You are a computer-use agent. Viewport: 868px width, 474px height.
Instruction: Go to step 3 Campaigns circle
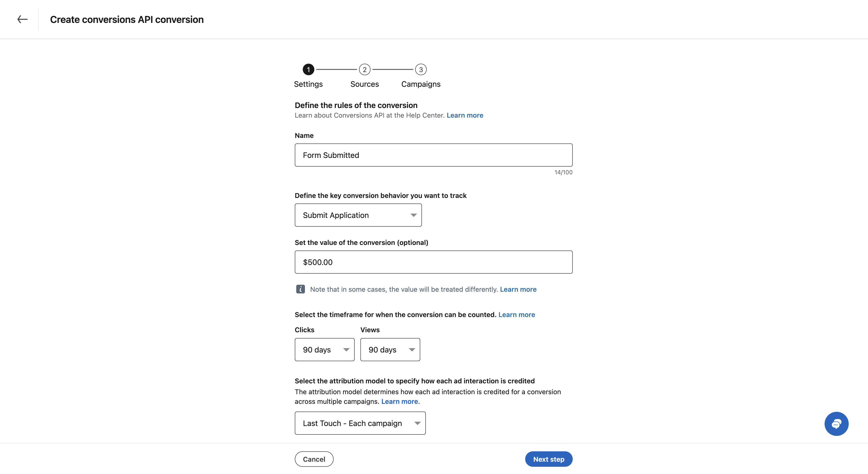click(x=420, y=70)
